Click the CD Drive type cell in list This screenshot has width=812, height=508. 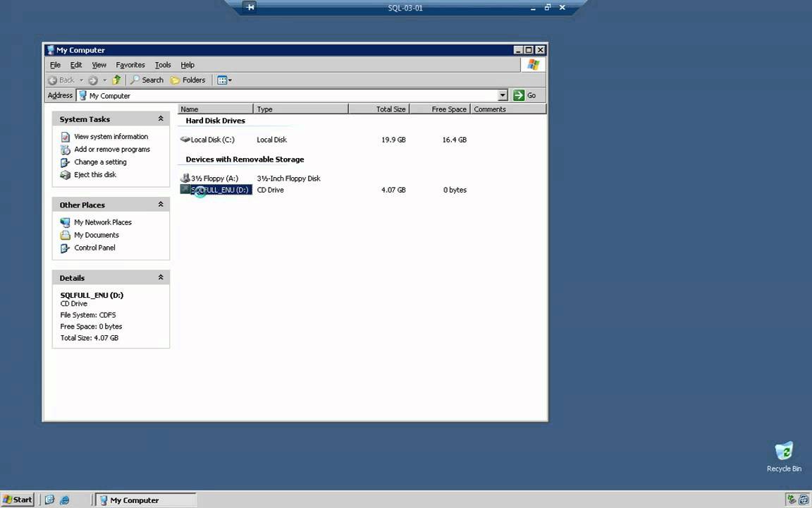tap(271, 190)
